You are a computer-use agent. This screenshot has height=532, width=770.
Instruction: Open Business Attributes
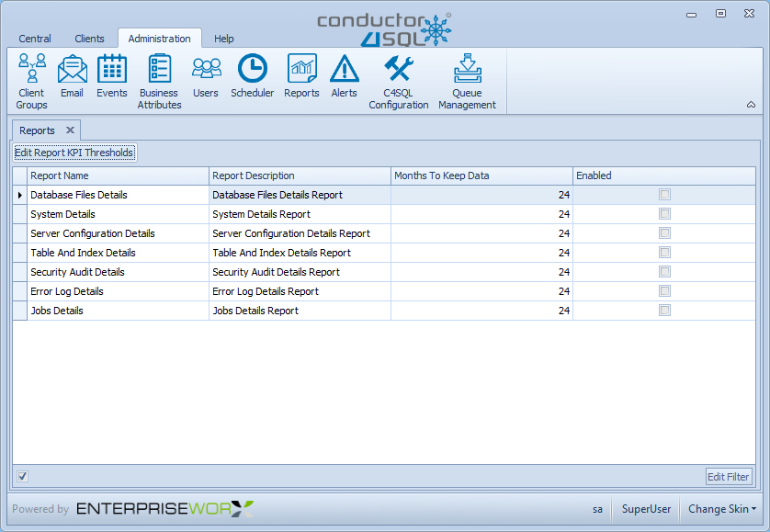tap(159, 82)
